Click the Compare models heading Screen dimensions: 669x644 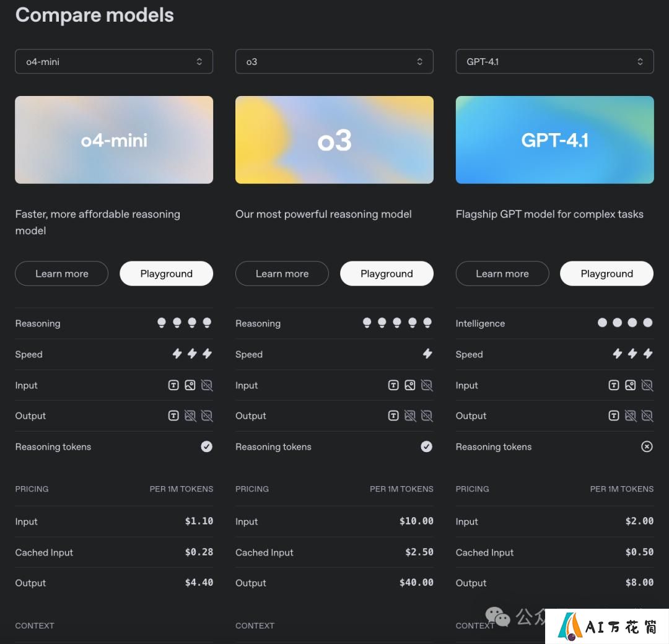click(95, 15)
